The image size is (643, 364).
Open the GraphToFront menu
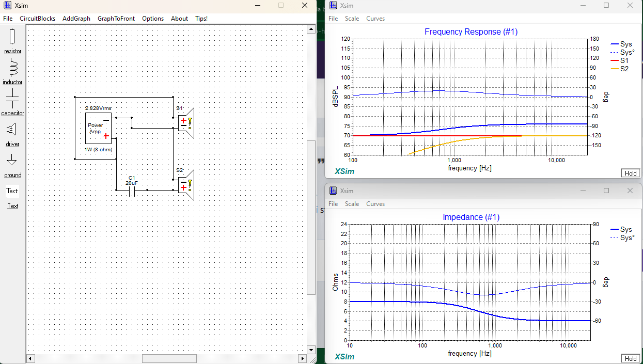(x=116, y=18)
